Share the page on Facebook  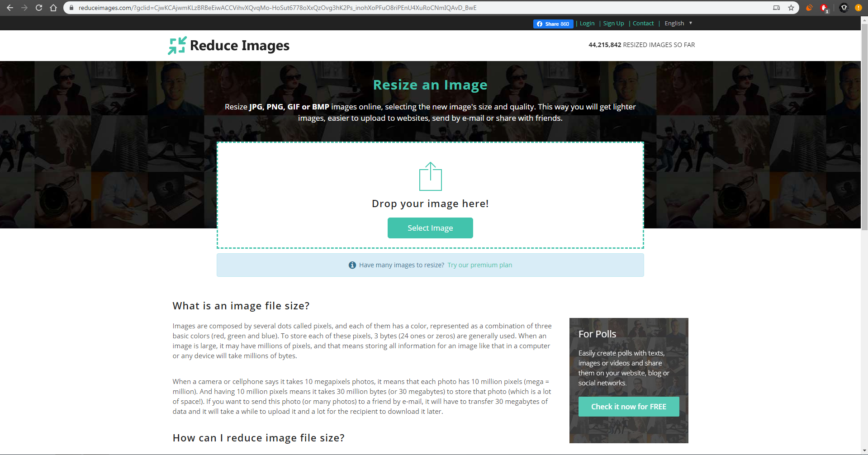click(553, 24)
